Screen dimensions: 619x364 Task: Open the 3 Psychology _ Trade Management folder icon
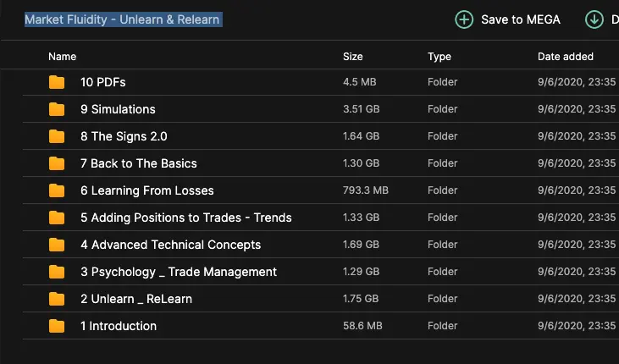[x=57, y=272]
